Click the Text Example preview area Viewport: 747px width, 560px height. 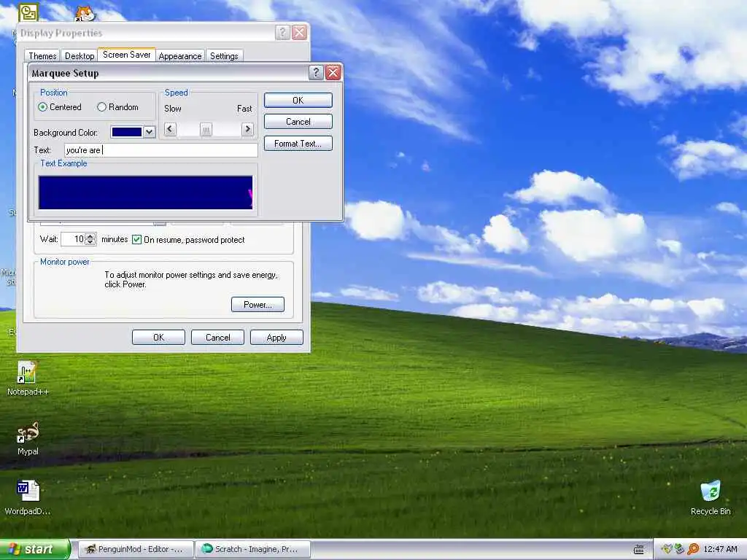tap(145, 192)
